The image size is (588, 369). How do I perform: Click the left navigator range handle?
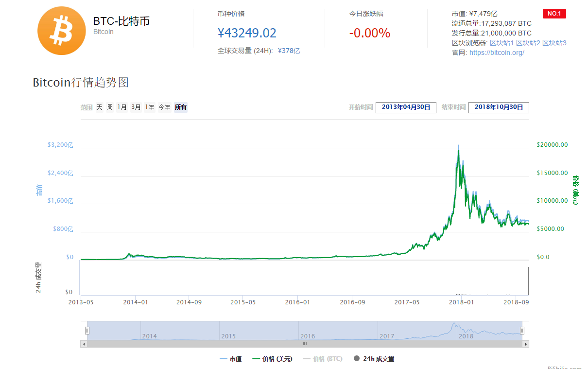(87, 331)
